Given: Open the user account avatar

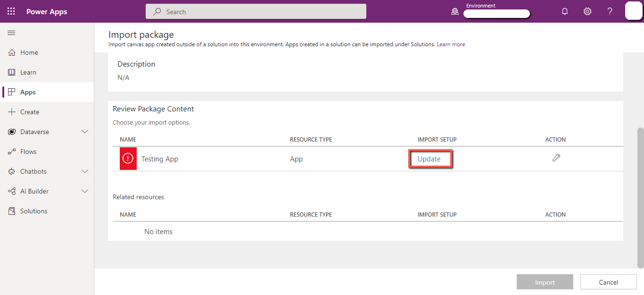Looking at the screenshot, I should (633, 11).
